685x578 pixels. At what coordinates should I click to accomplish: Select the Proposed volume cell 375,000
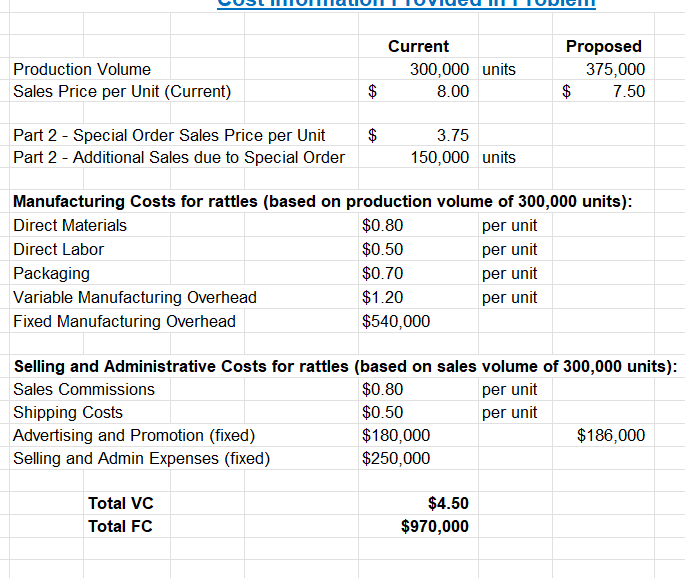click(603, 69)
